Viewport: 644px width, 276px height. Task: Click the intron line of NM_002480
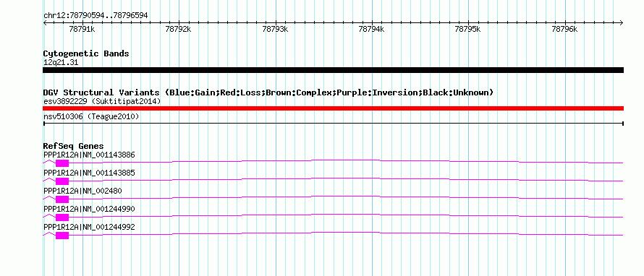(x=346, y=196)
